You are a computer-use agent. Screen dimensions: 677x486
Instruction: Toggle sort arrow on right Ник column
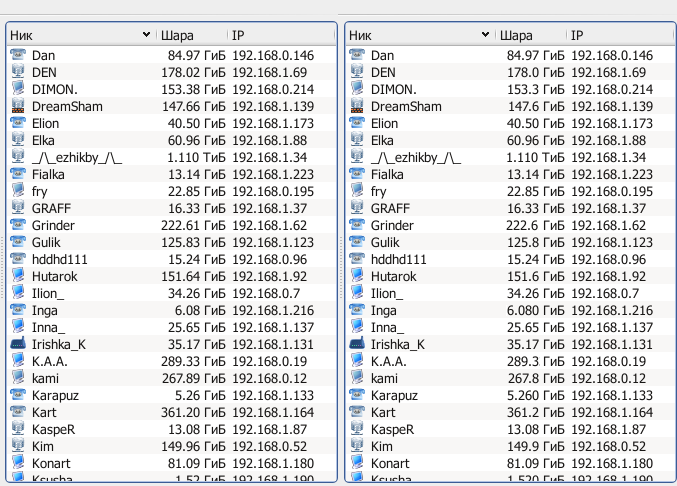(x=485, y=35)
